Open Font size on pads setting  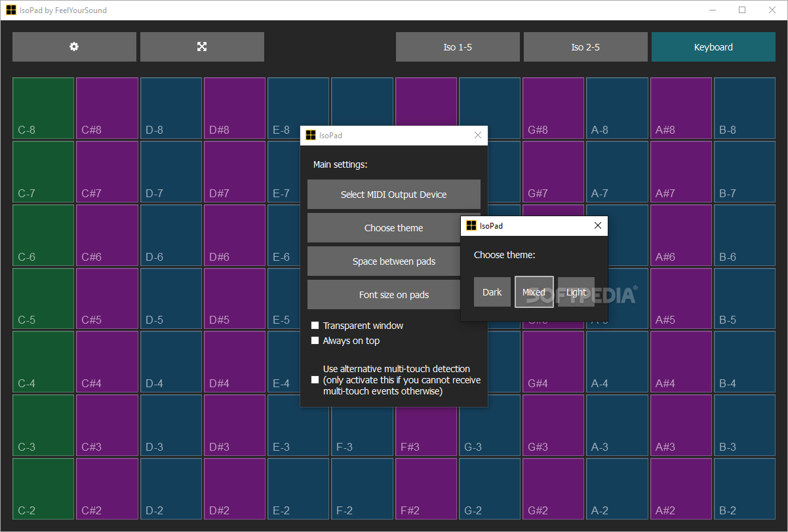click(x=393, y=295)
